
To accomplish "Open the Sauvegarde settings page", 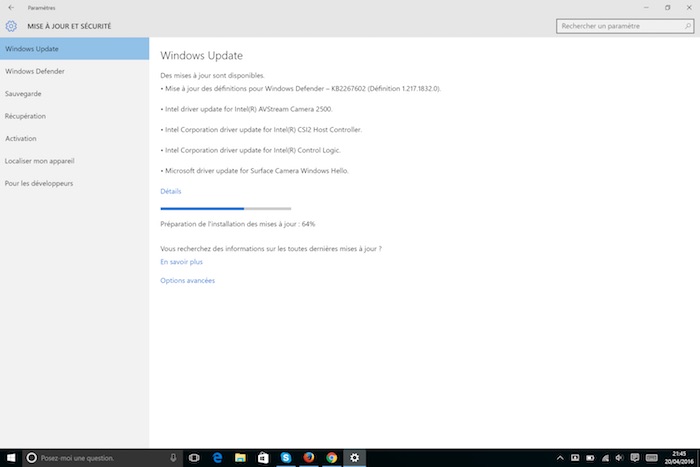I will point(23,94).
